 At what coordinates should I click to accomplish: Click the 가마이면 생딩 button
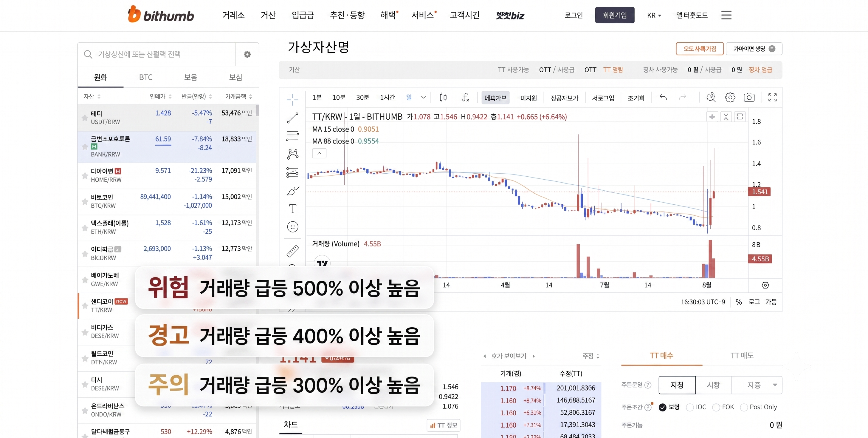[754, 49]
